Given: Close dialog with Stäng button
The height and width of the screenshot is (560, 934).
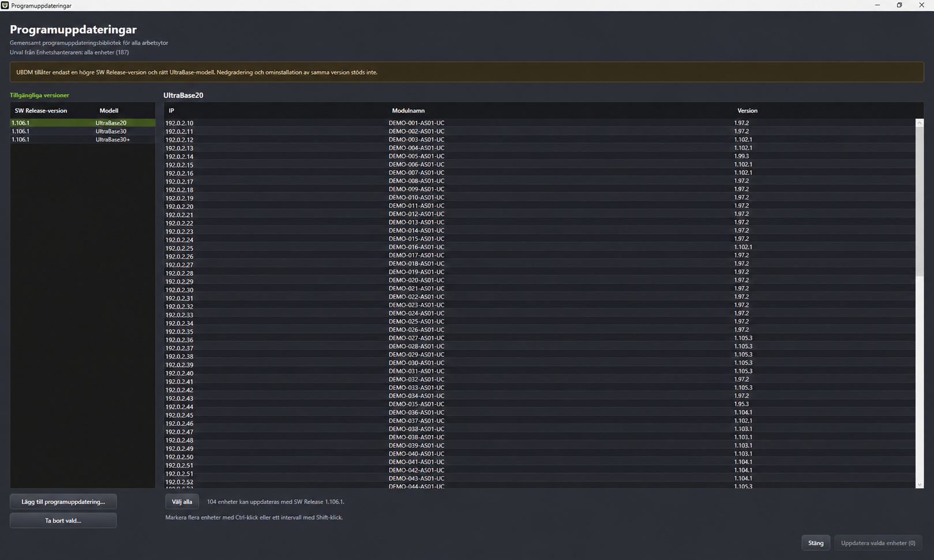Looking at the screenshot, I should pos(816,543).
